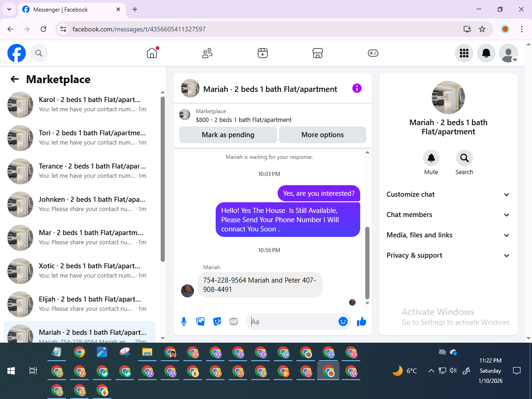Viewport: 532px width, 399px height.
Task: Open the Video reels icon
Action: (x=263, y=53)
